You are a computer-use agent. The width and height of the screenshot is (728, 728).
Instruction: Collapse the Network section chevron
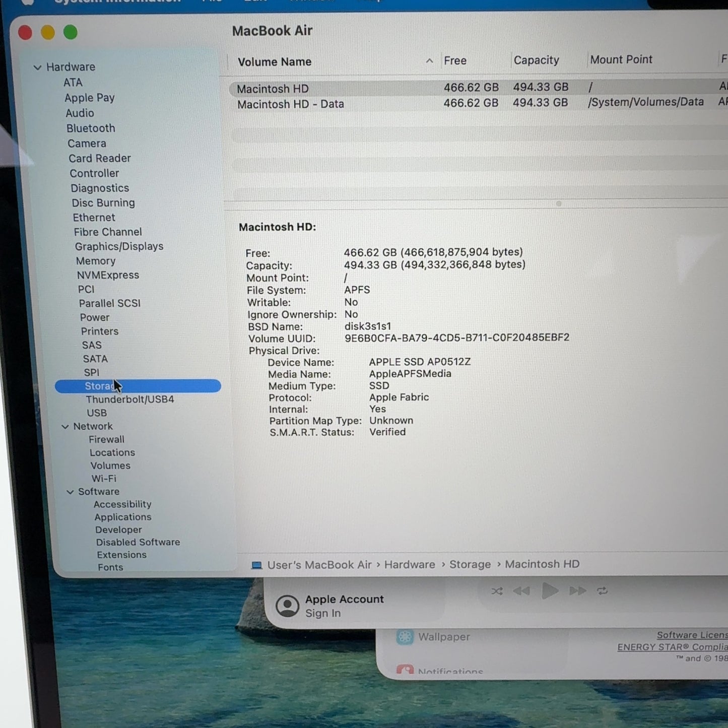coord(65,427)
